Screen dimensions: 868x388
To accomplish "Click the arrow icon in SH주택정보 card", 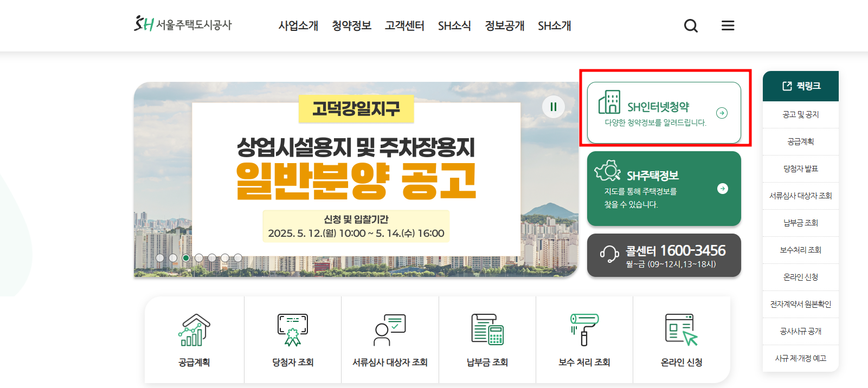I will click(x=723, y=189).
